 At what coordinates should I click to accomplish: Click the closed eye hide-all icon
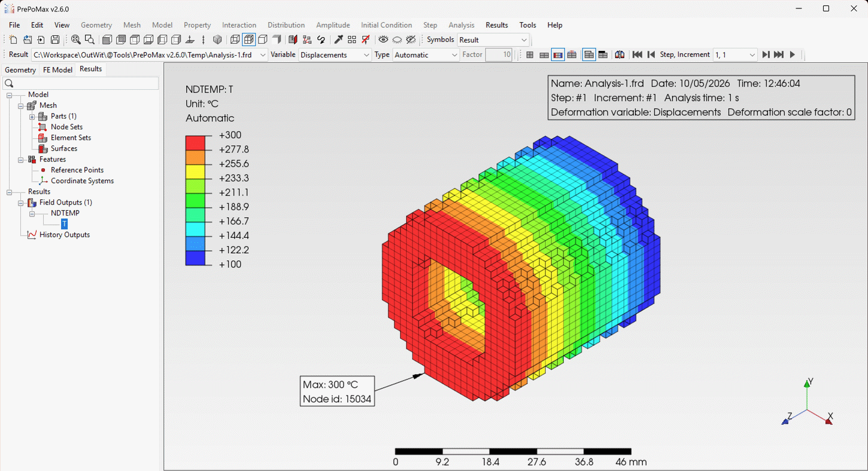point(397,39)
